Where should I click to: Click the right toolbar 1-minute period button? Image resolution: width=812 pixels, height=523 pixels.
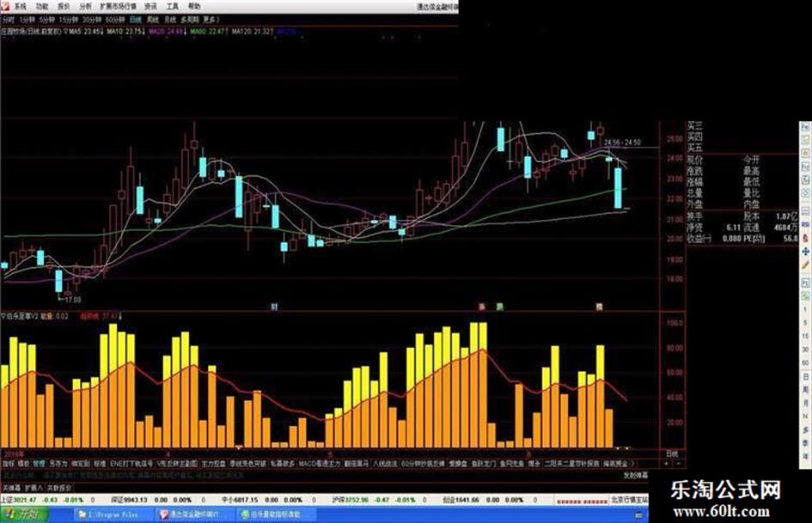pyautogui.click(x=805, y=309)
